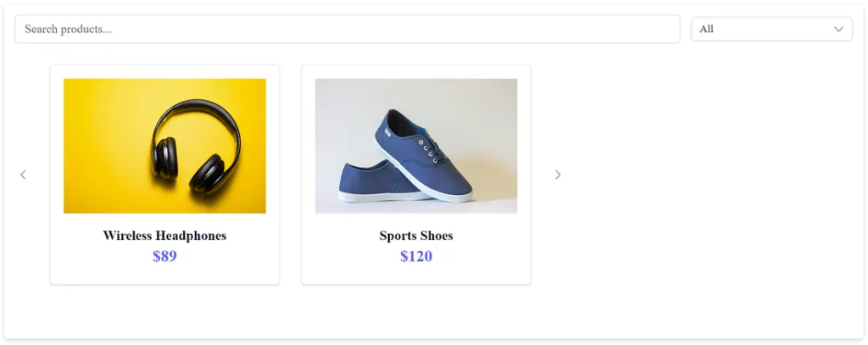Open the Wireless Headphones product image
The image size is (868, 345).
click(164, 146)
